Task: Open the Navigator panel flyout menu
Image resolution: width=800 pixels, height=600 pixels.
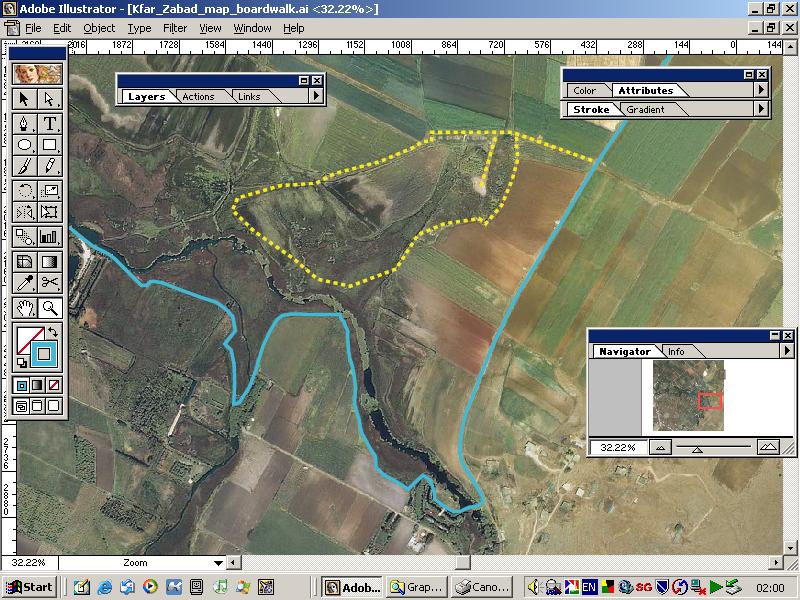Action: click(786, 351)
